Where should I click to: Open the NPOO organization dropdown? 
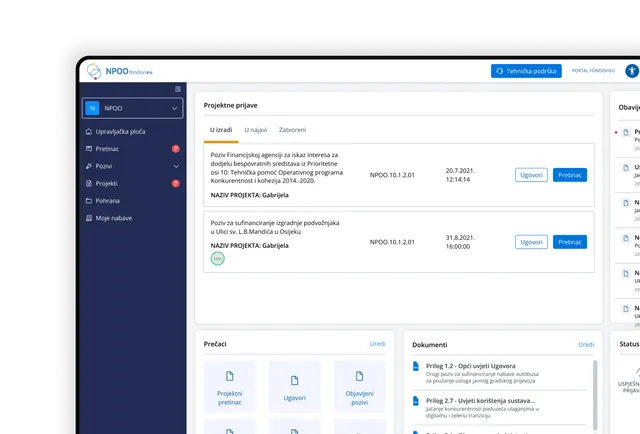pyautogui.click(x=132, y=108)
